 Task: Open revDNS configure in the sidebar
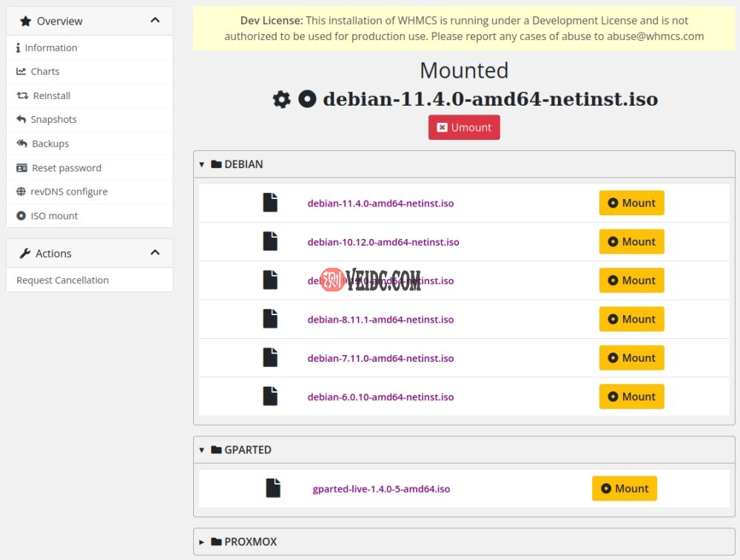pos(90,192)
